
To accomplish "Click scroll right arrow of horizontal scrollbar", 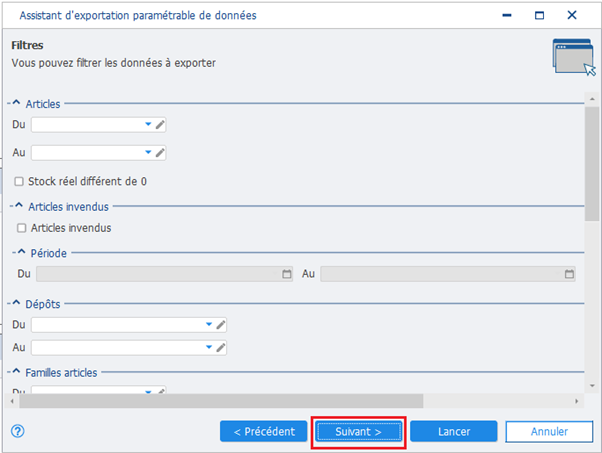I will (576, 401).
